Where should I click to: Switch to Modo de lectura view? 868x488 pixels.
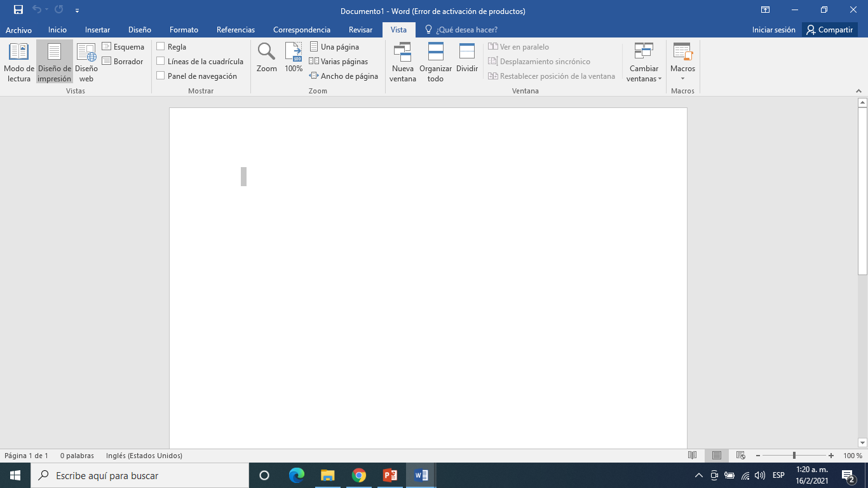[x=19, y=62]
